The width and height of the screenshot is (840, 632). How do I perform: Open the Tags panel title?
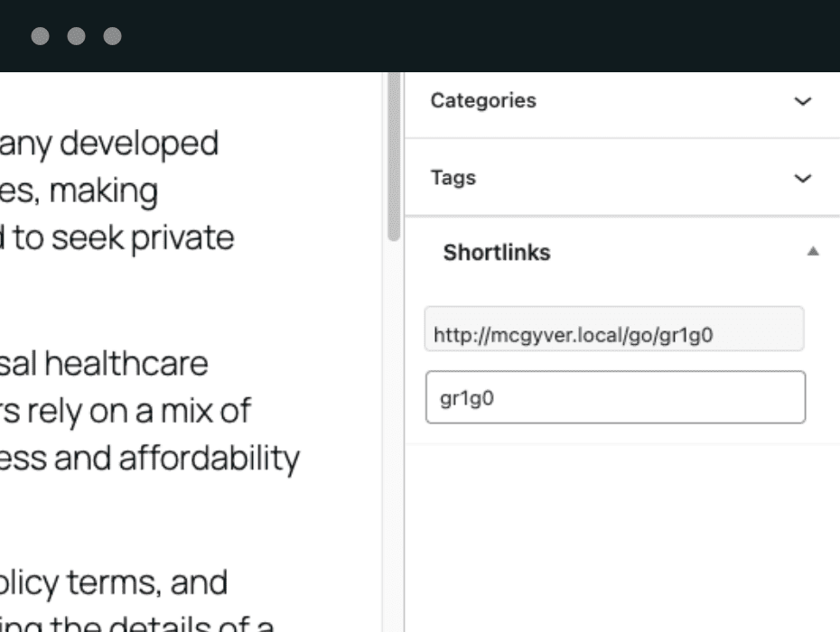point(453,179)
